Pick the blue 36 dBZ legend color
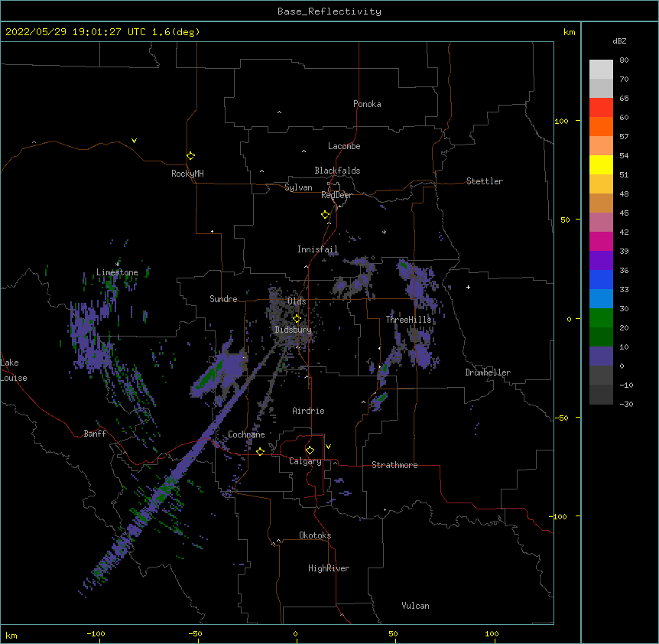Screen dimensions: 659x644 point(601,279)
